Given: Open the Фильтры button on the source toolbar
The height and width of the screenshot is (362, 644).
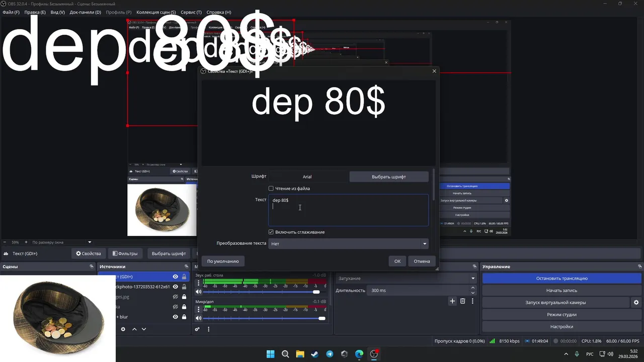Looking at the screenshot, I should pos(125,253).
